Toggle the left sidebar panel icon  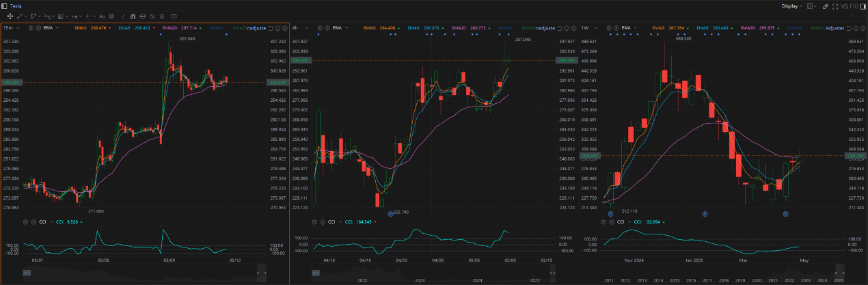click(4, 6)
